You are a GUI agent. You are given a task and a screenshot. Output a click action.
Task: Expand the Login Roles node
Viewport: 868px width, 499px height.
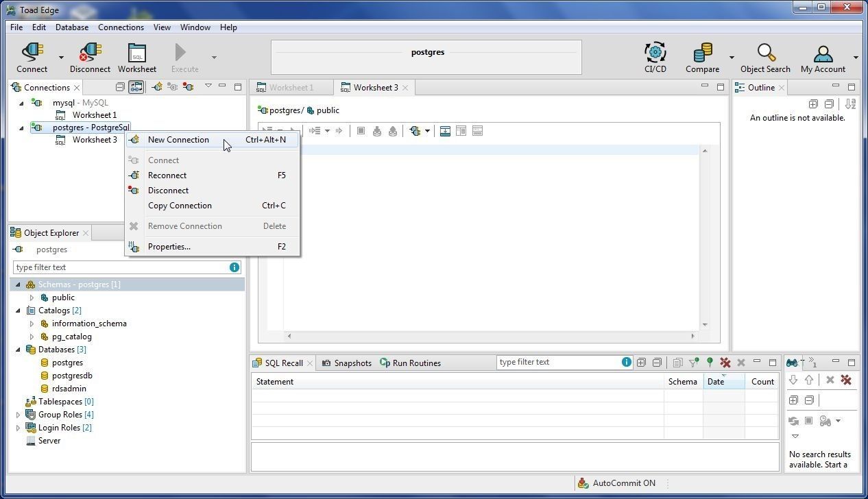(19, 428)
